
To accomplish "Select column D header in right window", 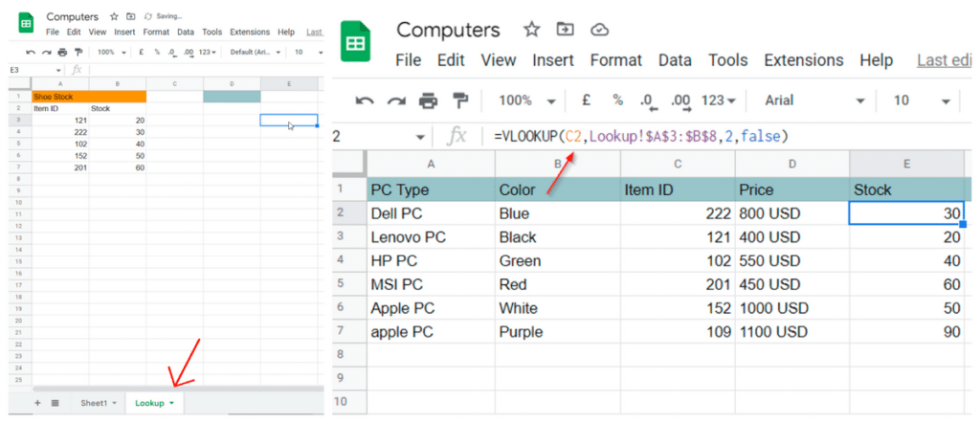I will click(791, 164).
